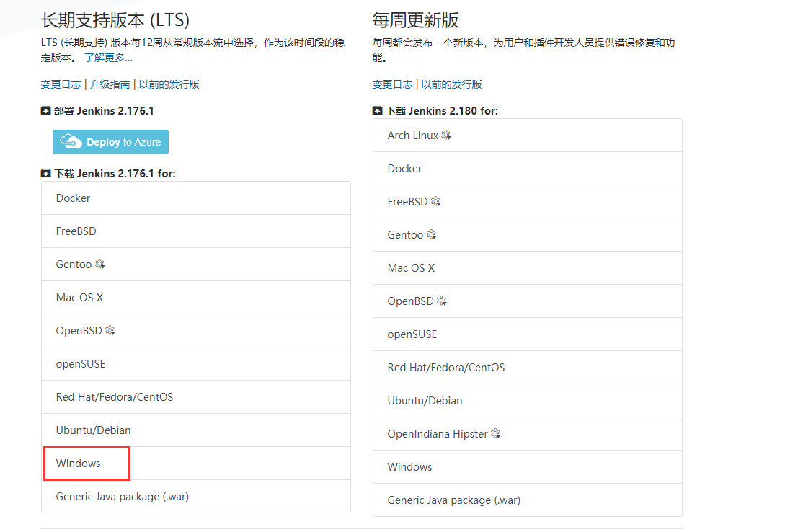Select FreeBSD in the LTS download list
The height and width of the screenshot is (532, 785).
[196, 231]
